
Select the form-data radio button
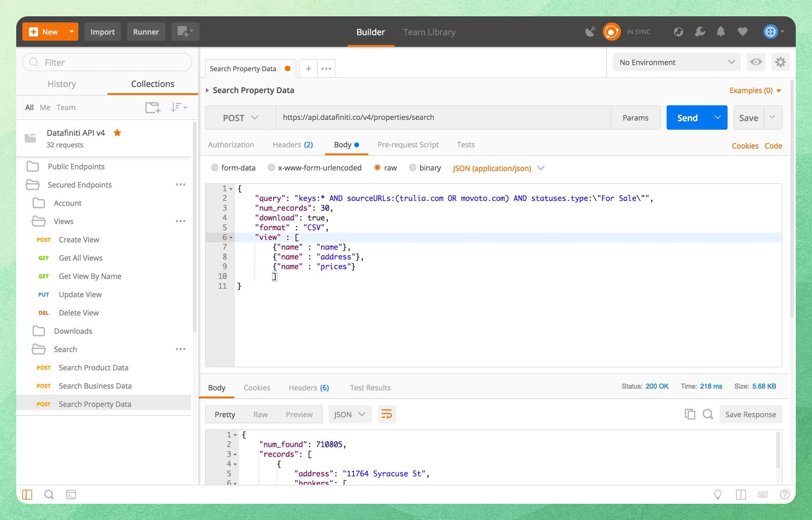click(x=215, y=168)
